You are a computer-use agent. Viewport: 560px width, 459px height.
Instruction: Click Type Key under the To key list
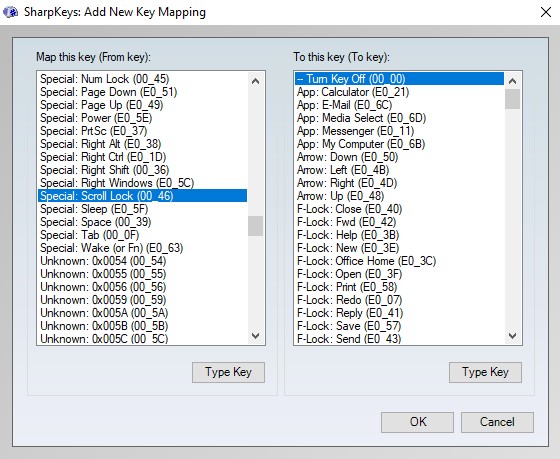pyautogui.click(x=485, y=372)
